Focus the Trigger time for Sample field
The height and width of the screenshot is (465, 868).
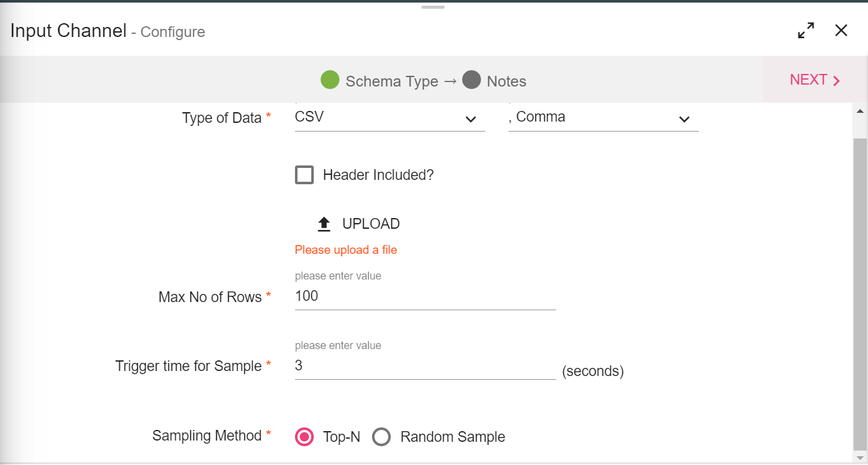click(425, 366)
